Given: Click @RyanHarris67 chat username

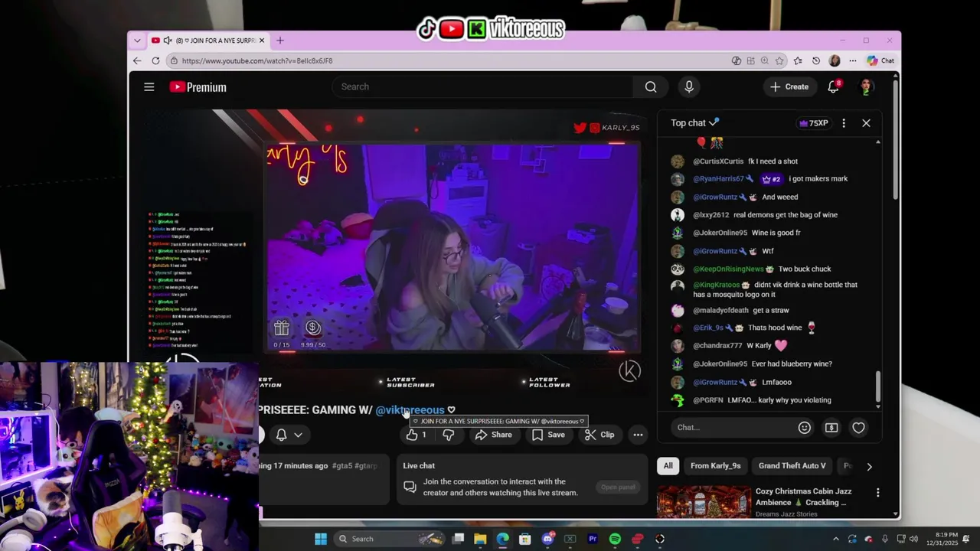Looking at the screenshot, I should 718,179.
